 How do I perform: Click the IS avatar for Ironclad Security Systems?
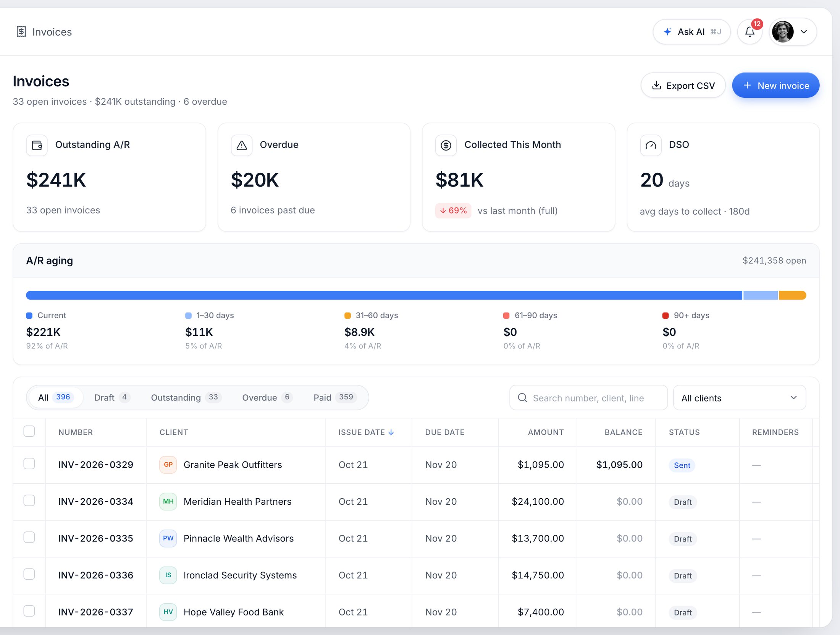pyautogui.click(x=168, y=575)
